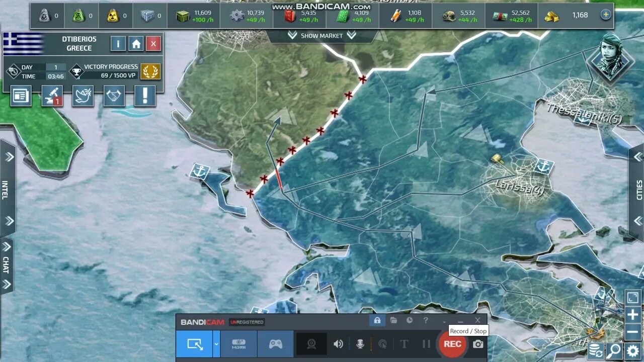Screen dimensions: 644x362
Task: Toggle Bandicam microphone
Action: coord(360,344)
